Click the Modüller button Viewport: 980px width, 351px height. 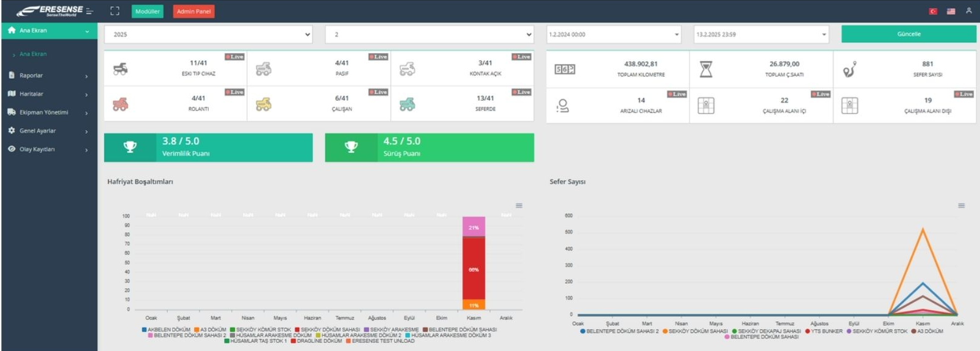[x=148, y=11]
